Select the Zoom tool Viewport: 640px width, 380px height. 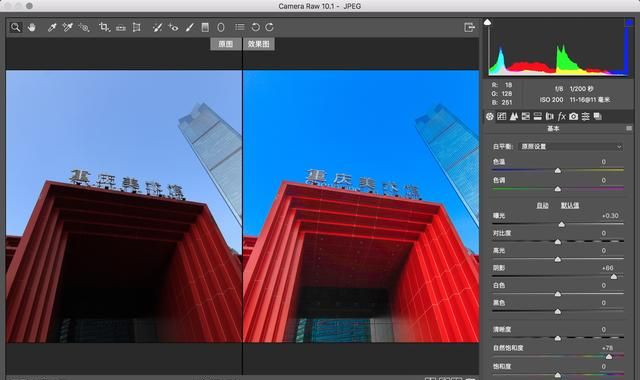(16, 27)
